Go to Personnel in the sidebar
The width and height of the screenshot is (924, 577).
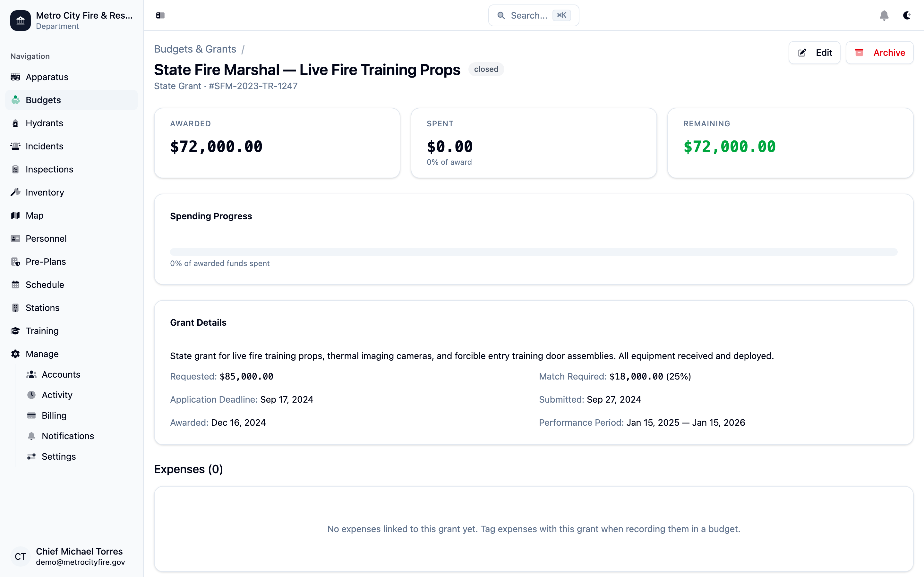[x=46, y=238]
